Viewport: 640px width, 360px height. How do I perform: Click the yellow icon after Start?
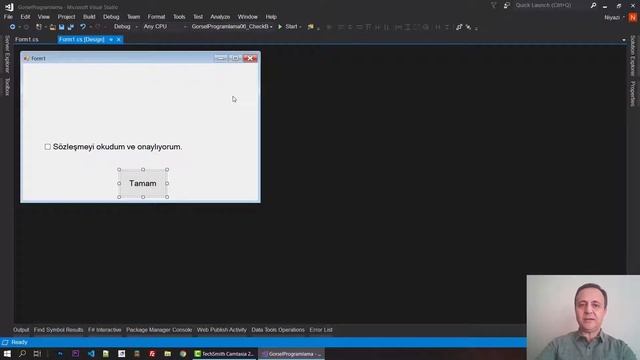tap(311, 27)
